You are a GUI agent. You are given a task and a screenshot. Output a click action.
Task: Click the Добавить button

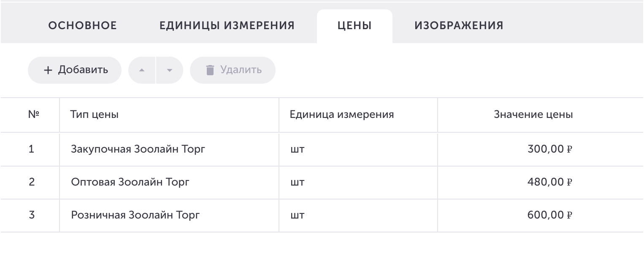(75, 70)
